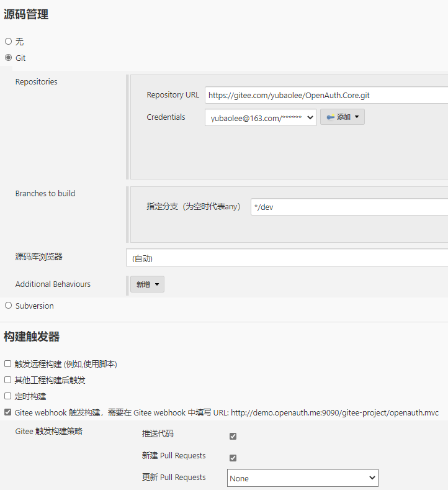
Task: Toggle the 推送代码 checkbox
Action: (233, 436)
